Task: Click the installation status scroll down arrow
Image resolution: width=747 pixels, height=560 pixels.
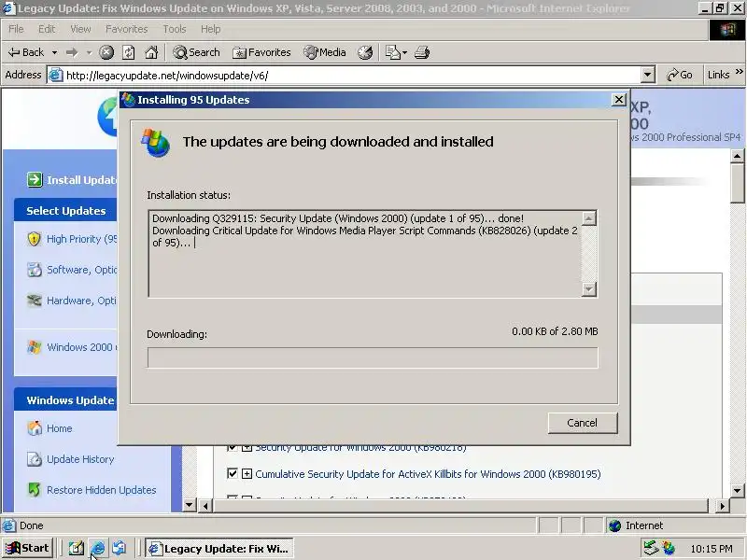Action: click(589, 288)
